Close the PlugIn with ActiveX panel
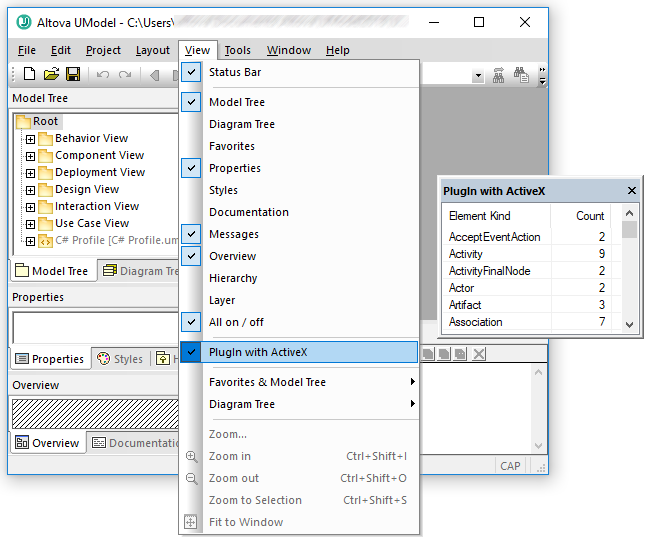Viewport: 648px width, 542px height. (631, 190)
